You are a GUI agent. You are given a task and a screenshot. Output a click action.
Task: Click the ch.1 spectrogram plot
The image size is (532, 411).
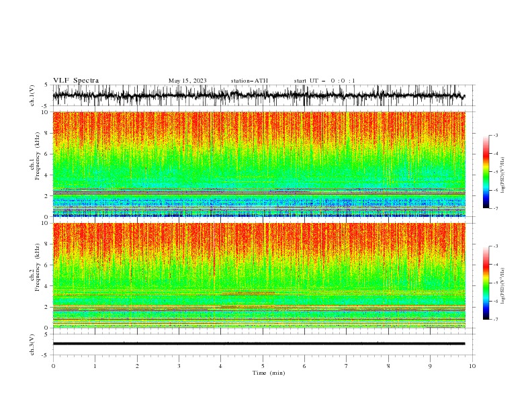click(x=259, y=164)
